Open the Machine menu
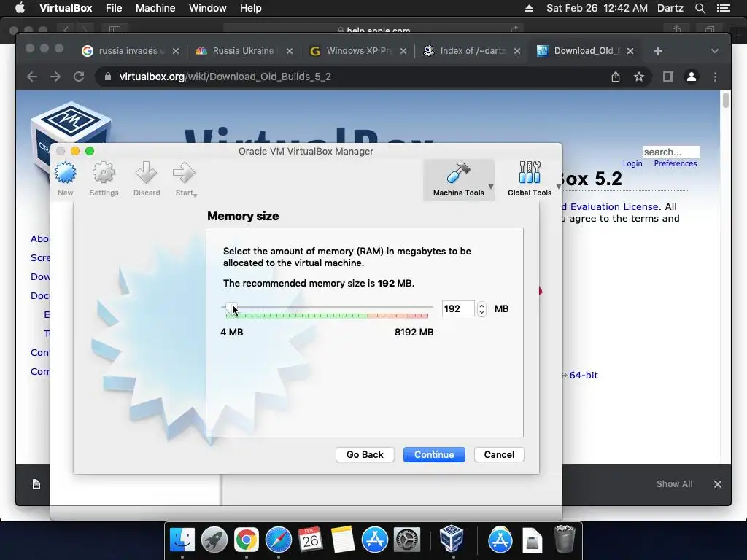 pyautogui.click(x=155, y=8)
